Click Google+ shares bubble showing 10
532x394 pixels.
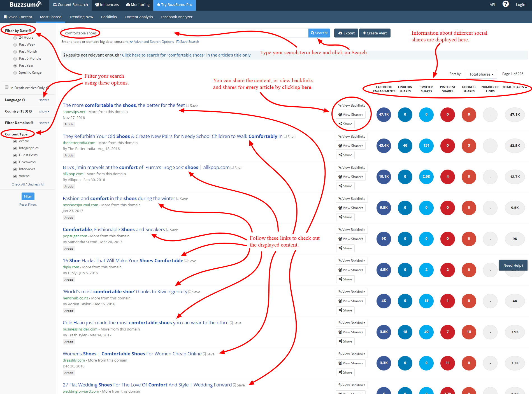pyautogui.click(x=469, y=332)
